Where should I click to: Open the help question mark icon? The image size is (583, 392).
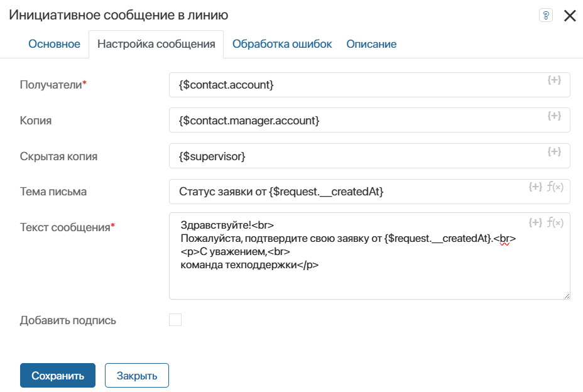[x=545, y=15]
